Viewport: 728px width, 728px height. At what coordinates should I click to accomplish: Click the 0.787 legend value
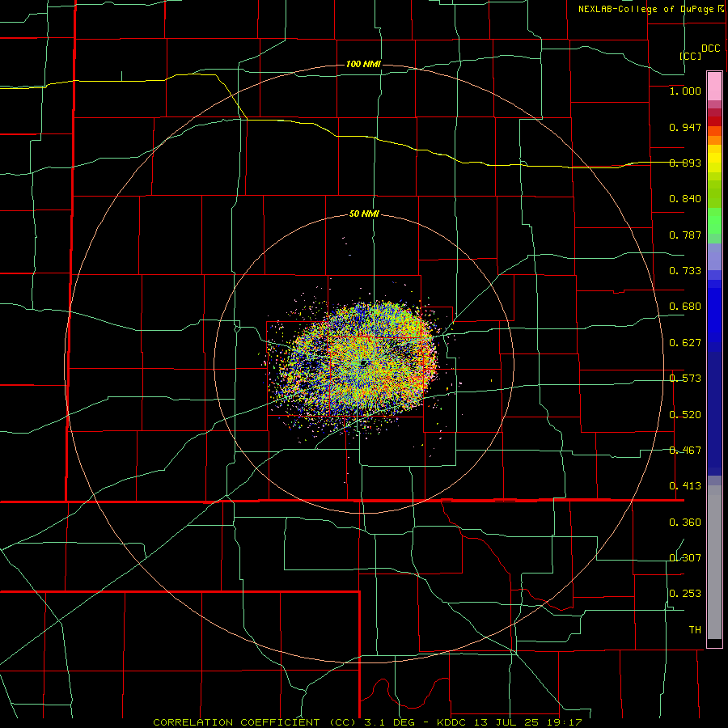tap(685, 235)
